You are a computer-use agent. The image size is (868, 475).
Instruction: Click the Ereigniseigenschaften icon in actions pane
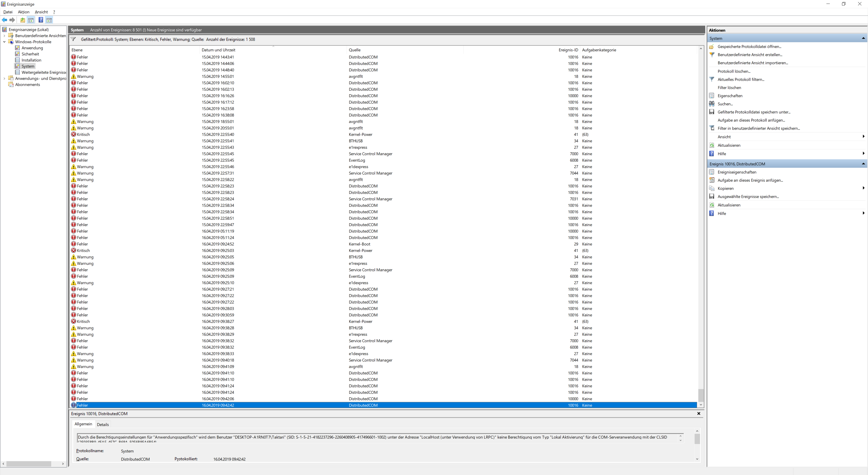pos(712,172)
